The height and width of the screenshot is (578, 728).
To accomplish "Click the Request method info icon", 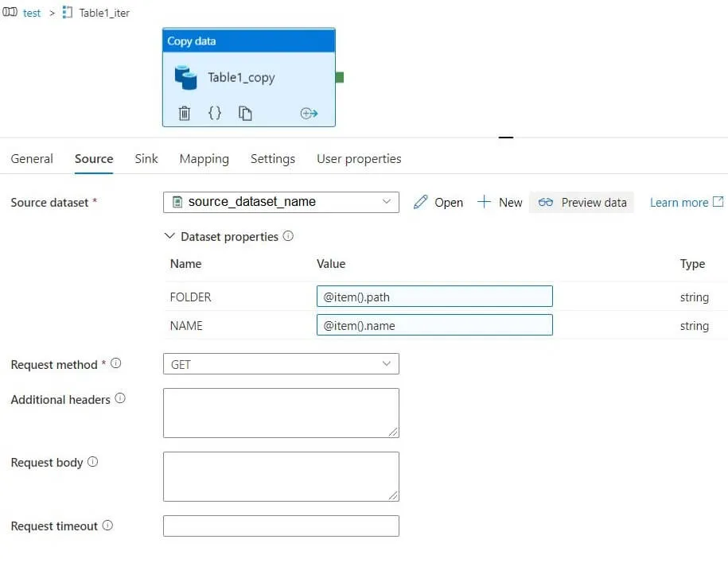I will 116,364.
